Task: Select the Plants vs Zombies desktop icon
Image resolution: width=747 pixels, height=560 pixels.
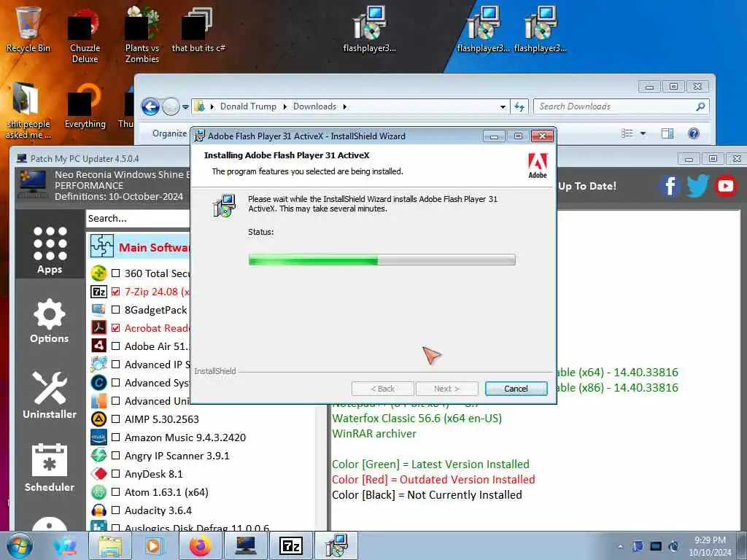Action: pyautogui.click(x=142, y=36)
